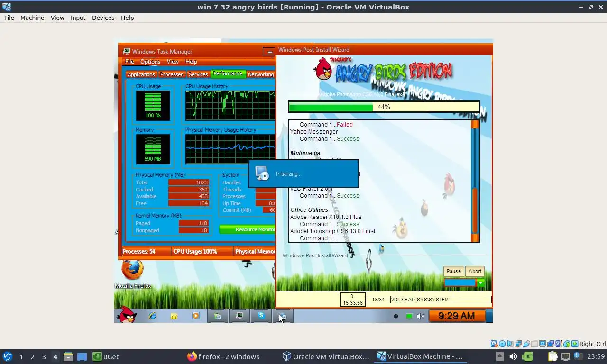The height and width of the screenshot is (364, 607).
Task: Open the VirtualBox Machine menu
Action: tap(32, 18)
